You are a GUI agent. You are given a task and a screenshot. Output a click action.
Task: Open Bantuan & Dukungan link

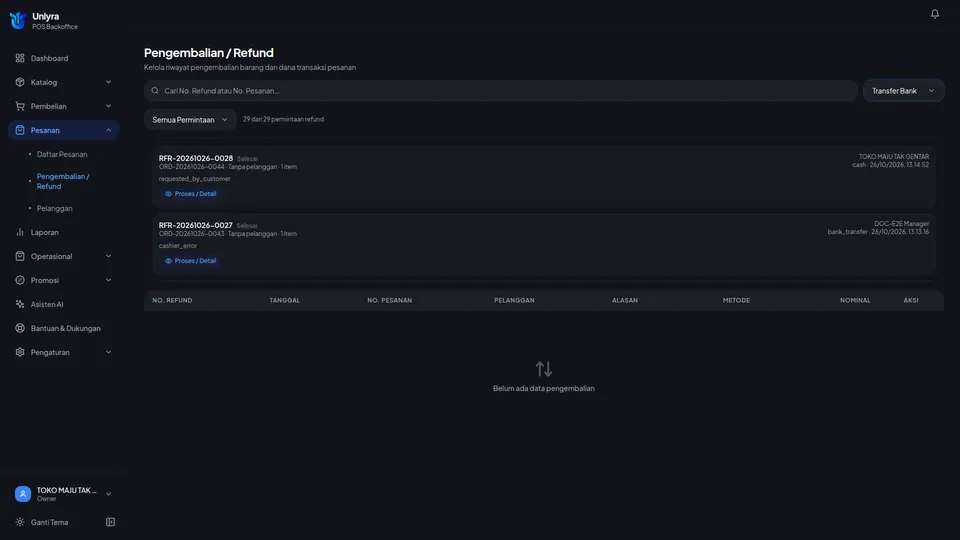coord(64,328)
